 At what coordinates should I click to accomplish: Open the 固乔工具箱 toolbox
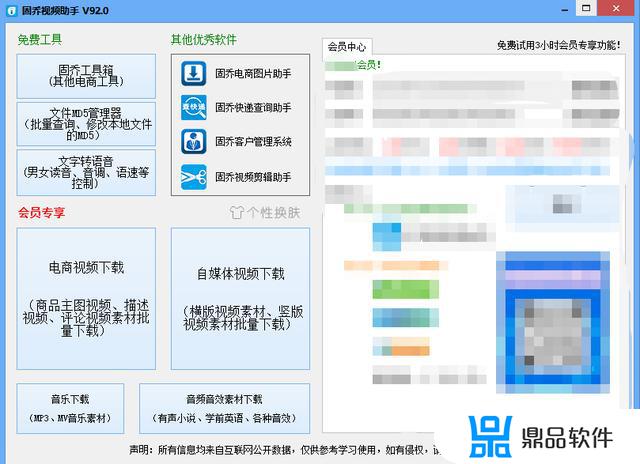click(86, 76)
